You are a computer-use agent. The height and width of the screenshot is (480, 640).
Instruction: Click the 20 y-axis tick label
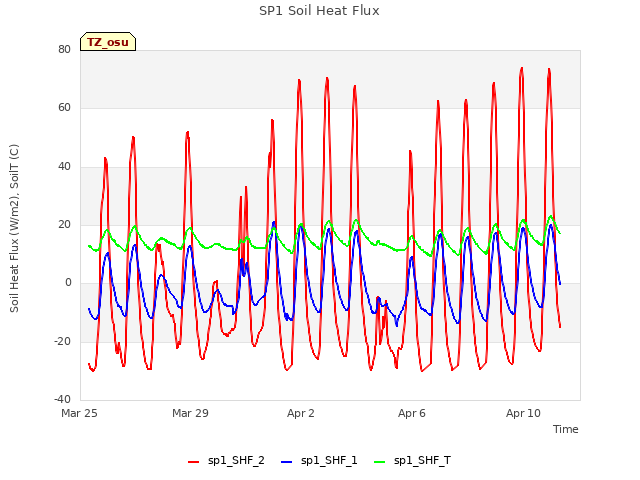(64, 224)
